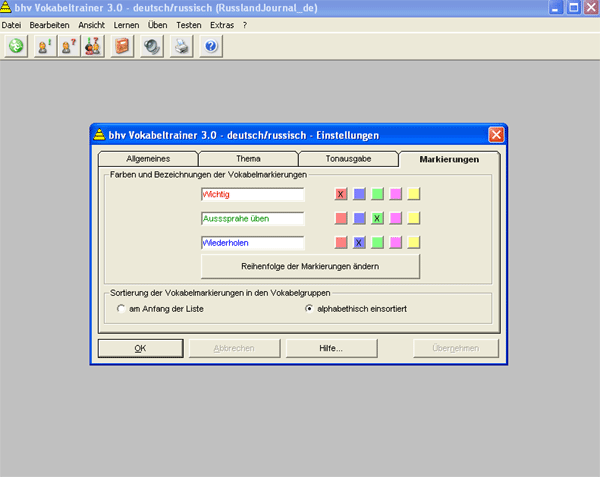
Task: Click the green running-man exit icon
Action: click(16, 46)
